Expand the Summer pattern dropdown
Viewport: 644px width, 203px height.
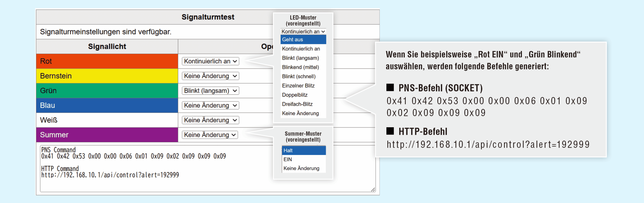click(x=210, y=135)
